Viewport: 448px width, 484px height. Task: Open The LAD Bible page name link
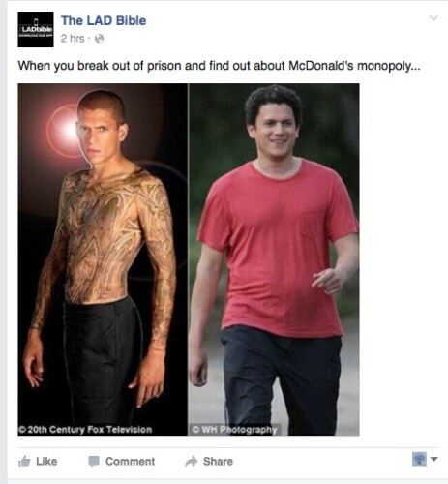click(x=104, y=20)
